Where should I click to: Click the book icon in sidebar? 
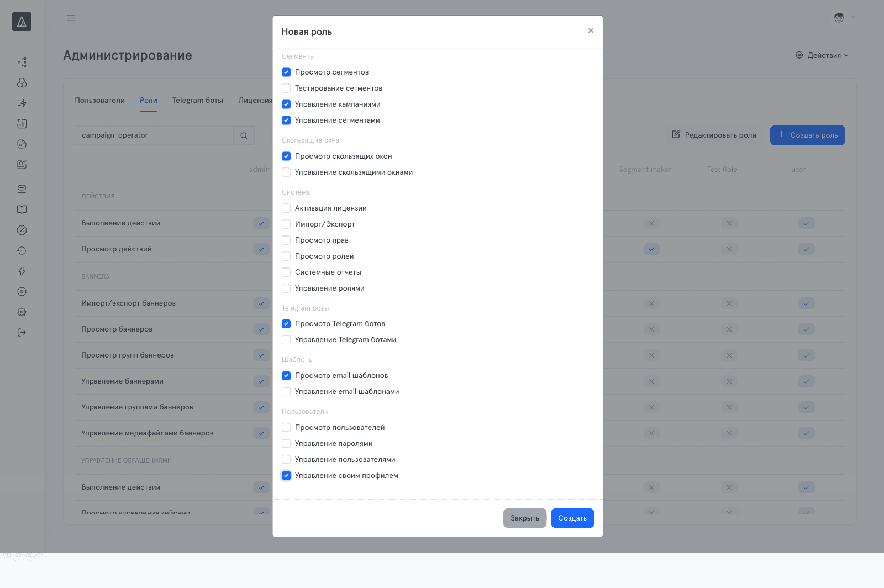coord(22,210)
